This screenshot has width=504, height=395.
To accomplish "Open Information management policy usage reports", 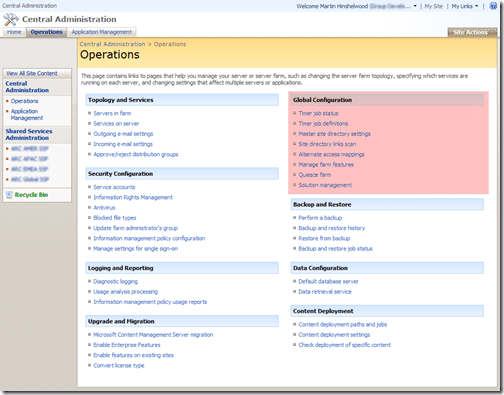I will pyautogui.click(x=150, y=302).
